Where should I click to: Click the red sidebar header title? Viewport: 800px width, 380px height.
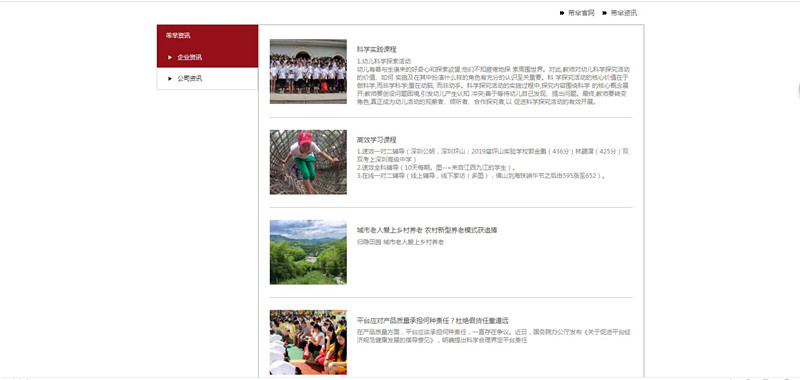click(178, 36)
